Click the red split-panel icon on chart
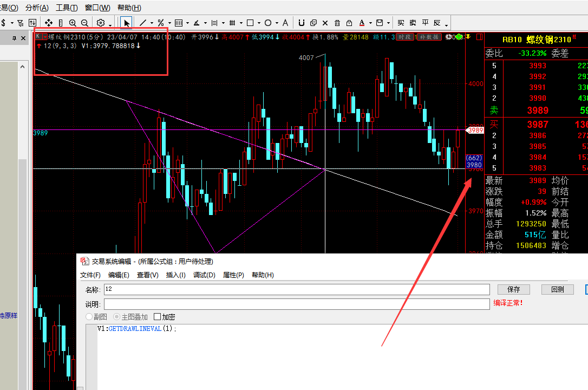Screen dimensions: 588x390 click(x=479, y=37)
